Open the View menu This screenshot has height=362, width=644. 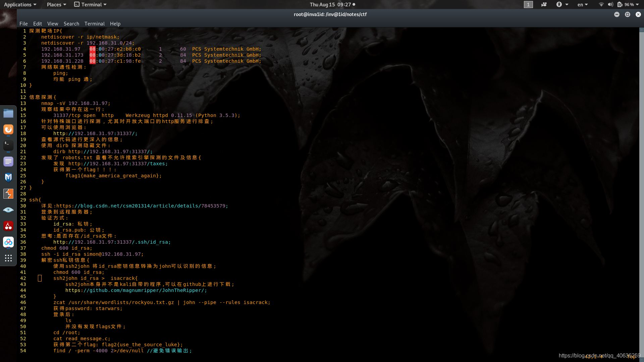tap(53, 24)
